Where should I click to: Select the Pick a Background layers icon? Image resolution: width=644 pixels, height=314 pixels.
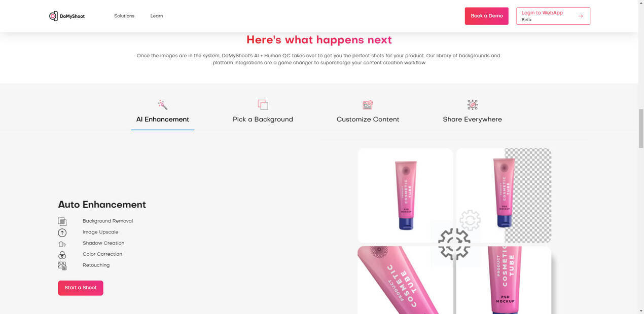pos(263,105)
